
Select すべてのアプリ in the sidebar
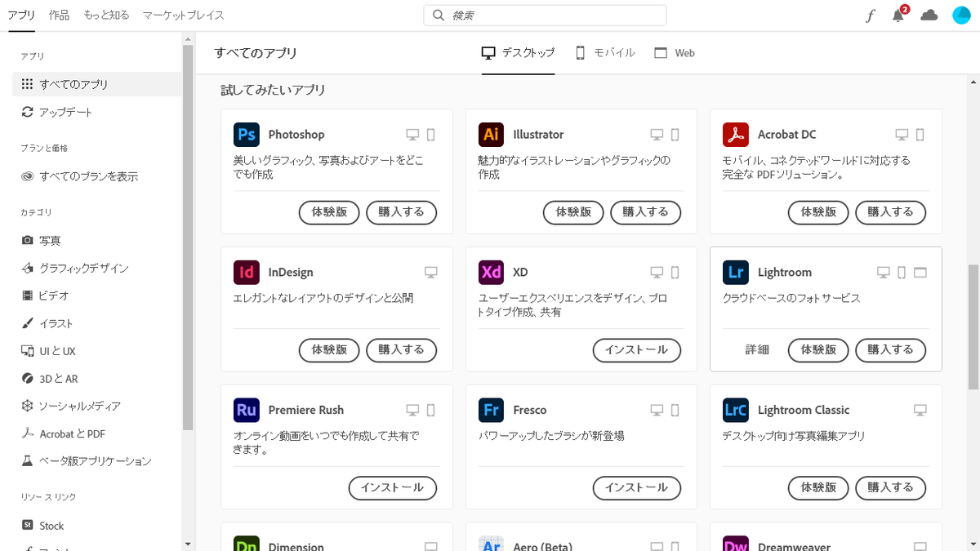[97, 84]
